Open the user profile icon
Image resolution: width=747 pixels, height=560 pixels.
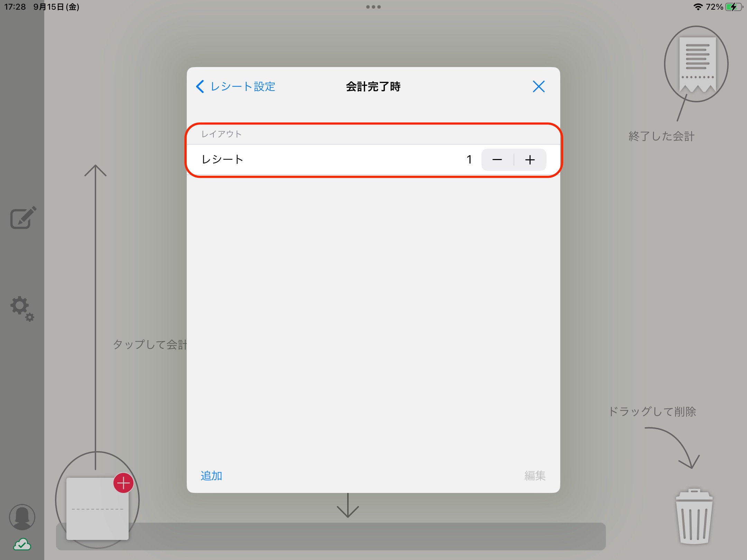[x=22, y=517]
